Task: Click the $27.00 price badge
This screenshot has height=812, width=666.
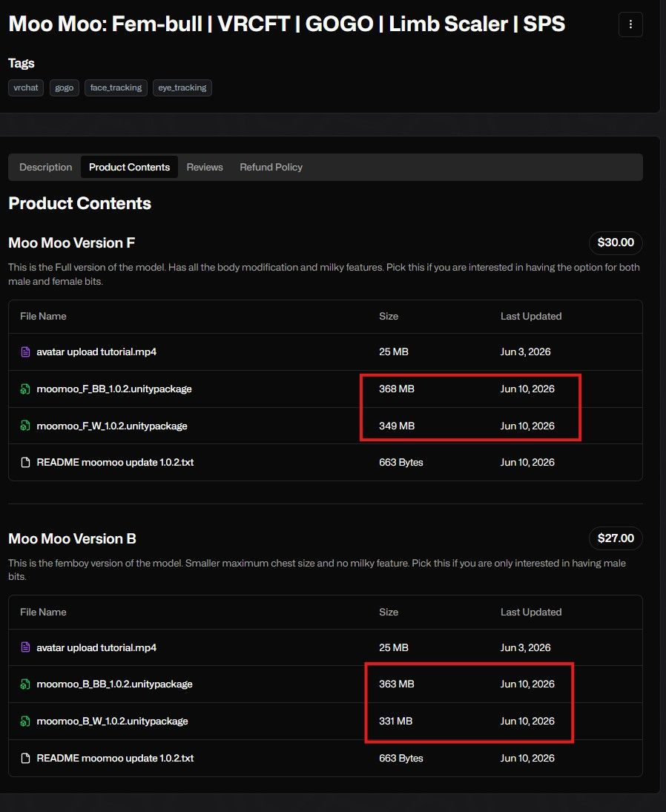Action: [616, 538]
